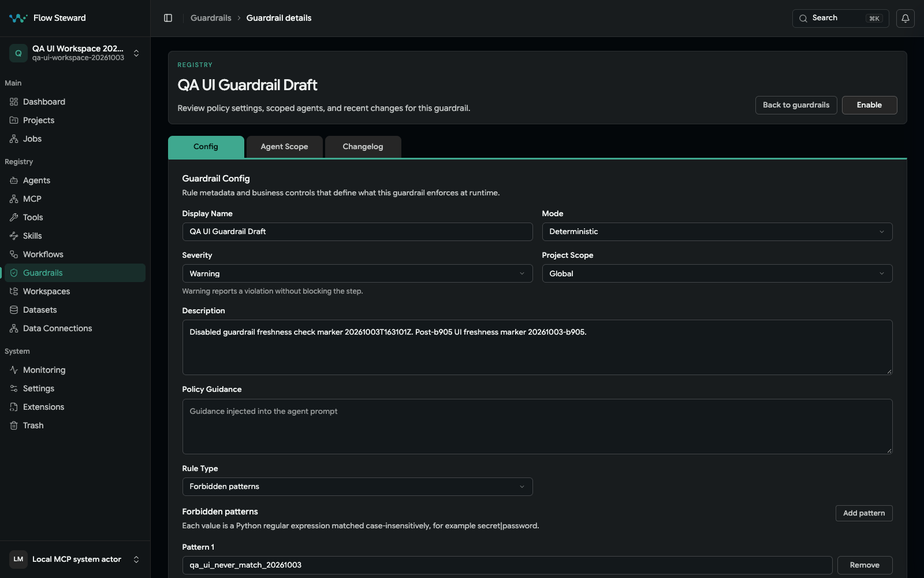Open the MCP registry section
The width and height of the screenshot is (924, 578).
click(75, 199)
